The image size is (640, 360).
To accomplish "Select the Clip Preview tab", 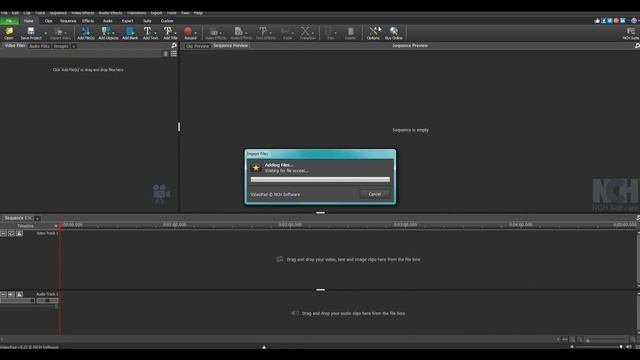I will click(x=198, y=46).
